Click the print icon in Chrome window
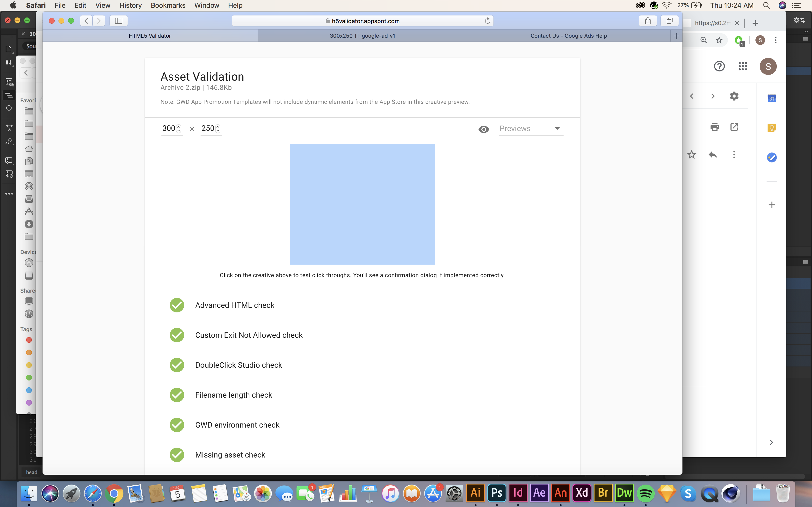The height and width of the screenshot is (507, 812). pos(715,127)
